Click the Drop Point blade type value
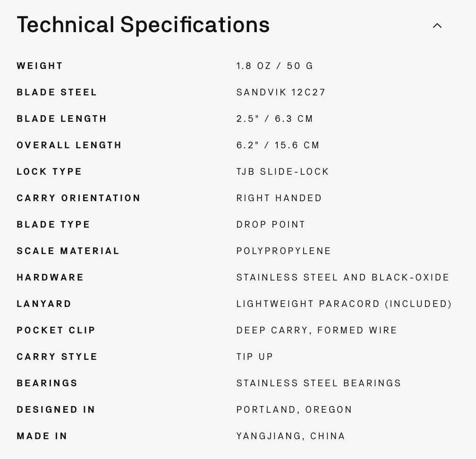476x459 pixels. (271, 225)
